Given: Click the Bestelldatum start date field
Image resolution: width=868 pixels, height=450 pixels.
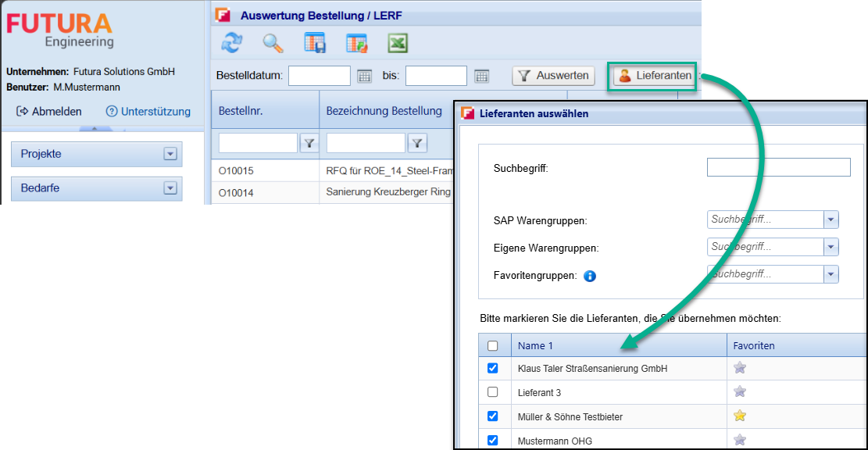Looking at the screenshot, I should point(320,76).
